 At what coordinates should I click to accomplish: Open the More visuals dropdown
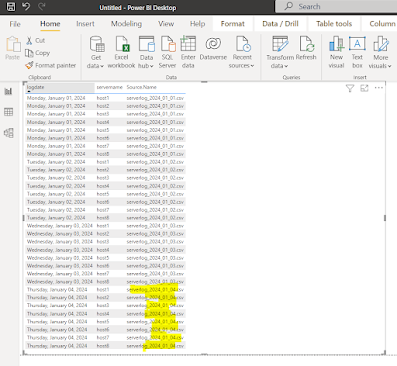[x=380, y=52]
